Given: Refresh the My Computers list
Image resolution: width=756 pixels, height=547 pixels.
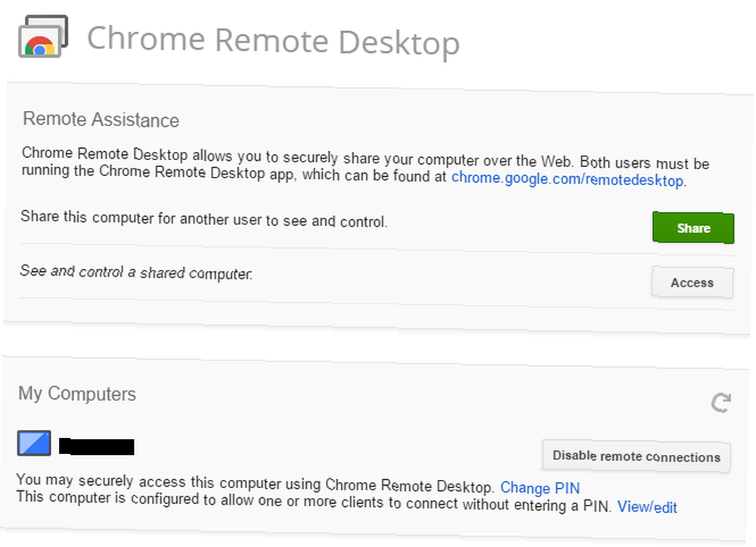Looking at the screenshot, I should 720,403.
